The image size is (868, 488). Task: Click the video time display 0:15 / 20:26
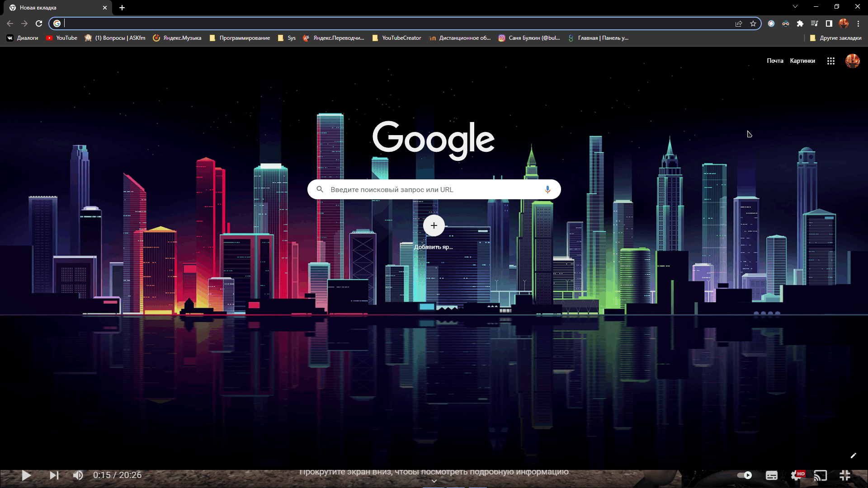click(x=118, y=475)
